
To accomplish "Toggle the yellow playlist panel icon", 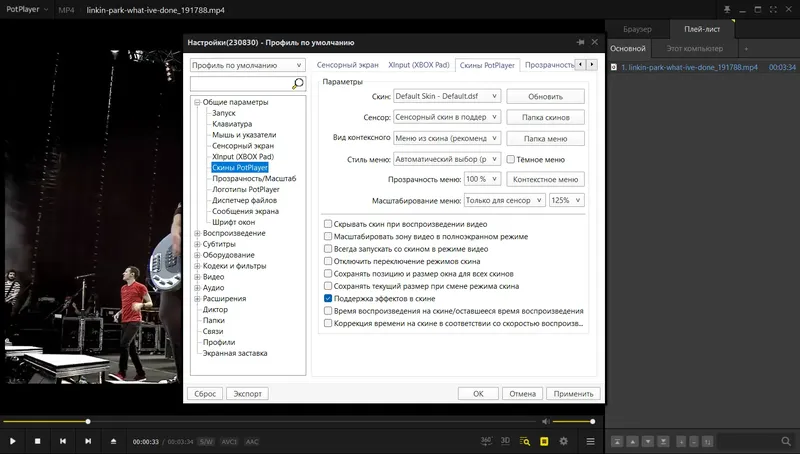I will [x=544, y=441].
